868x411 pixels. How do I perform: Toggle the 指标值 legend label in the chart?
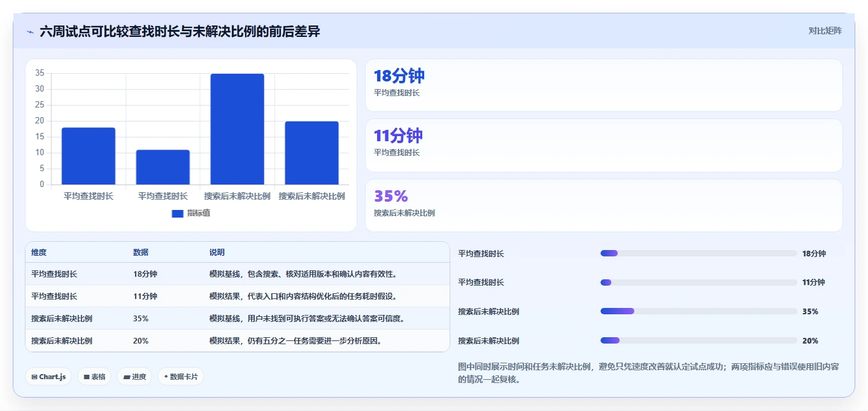(199, 213)
